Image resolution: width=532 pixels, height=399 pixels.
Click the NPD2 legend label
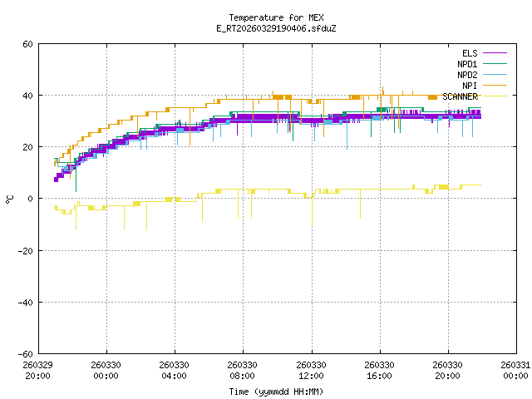(467, 75)
